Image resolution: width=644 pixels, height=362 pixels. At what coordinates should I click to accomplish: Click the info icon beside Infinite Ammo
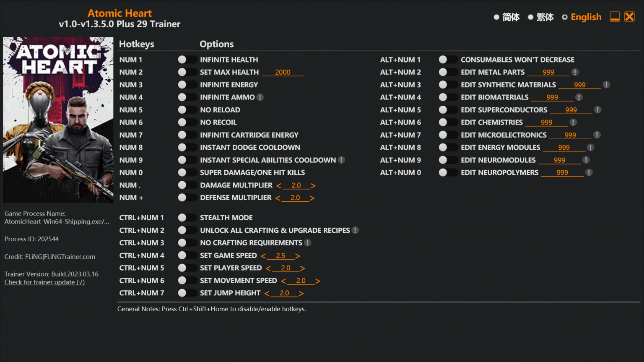[260, 97]
